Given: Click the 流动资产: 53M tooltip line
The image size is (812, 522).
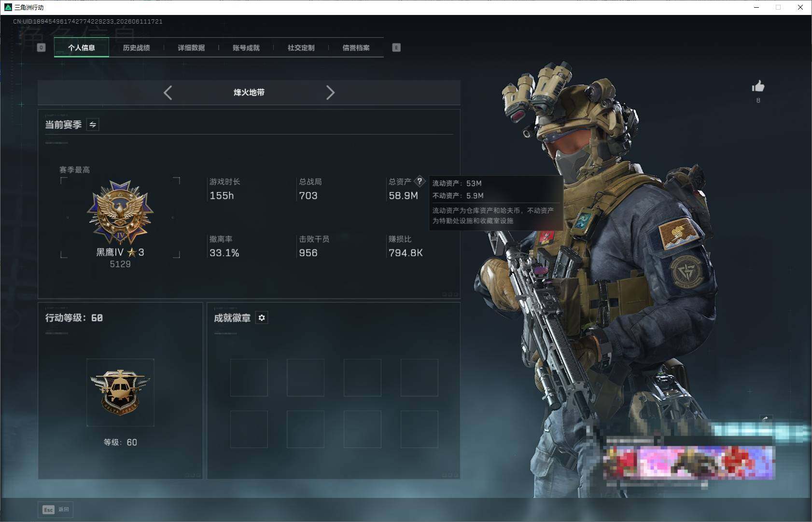Looking at the screenshot, I should tap(457, 183).
